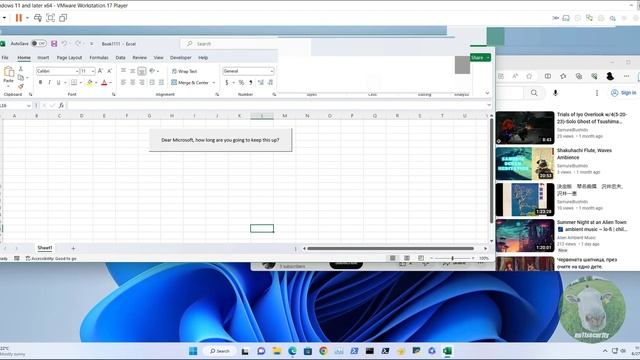Click the formula bar input field
This screenshot has width=640, height=360.
pos(278,106)
